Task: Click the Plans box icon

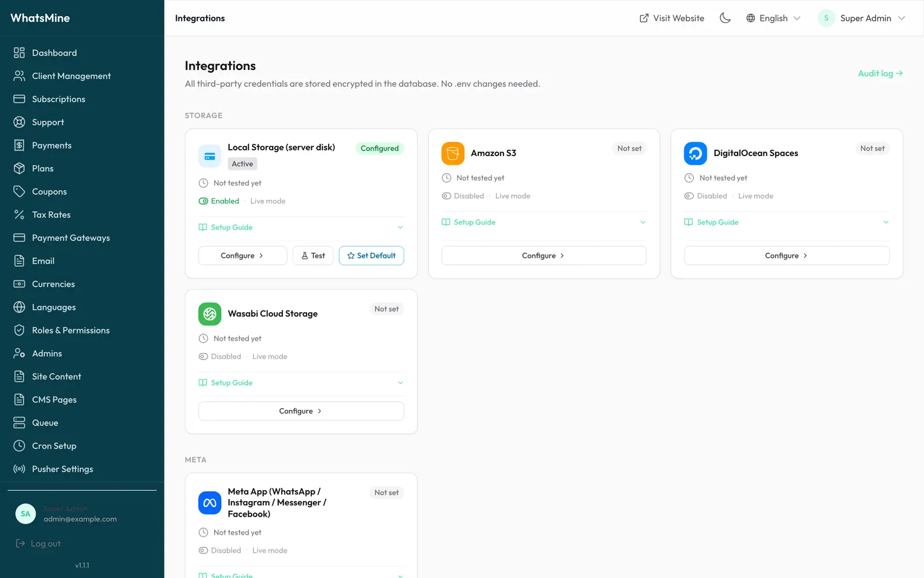Action: (x=19, y=168)
